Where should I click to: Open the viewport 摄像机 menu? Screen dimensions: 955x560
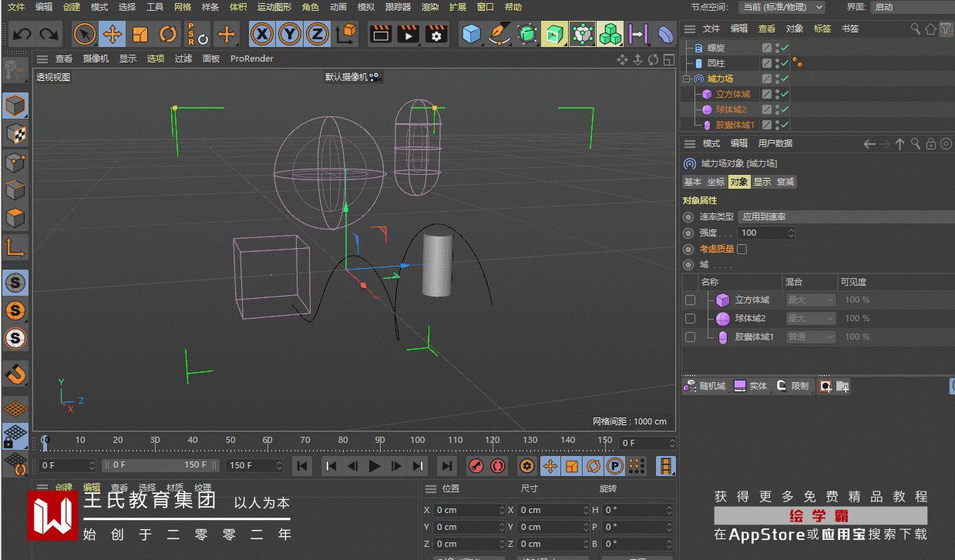[x=96, y=59]
